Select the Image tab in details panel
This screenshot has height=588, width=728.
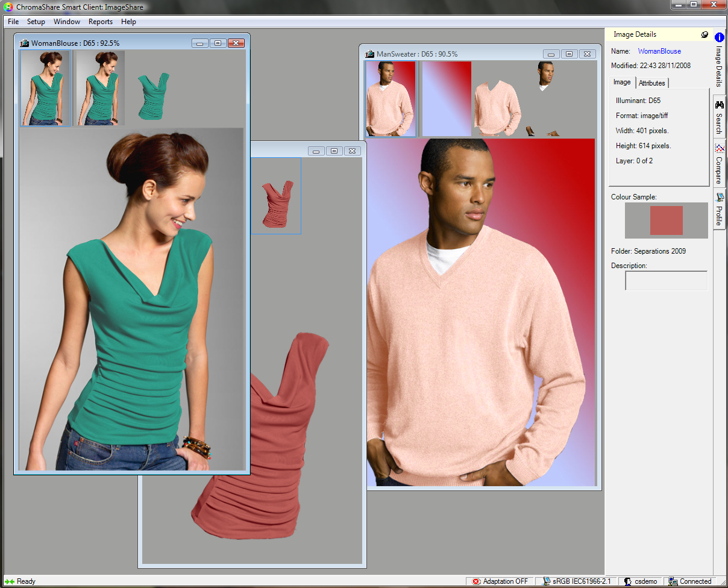tap(622, 82)
